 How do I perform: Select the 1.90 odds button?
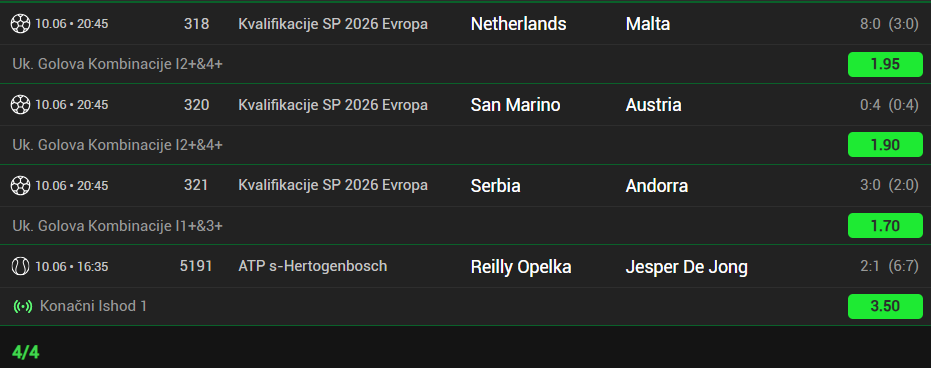(885, 145)
